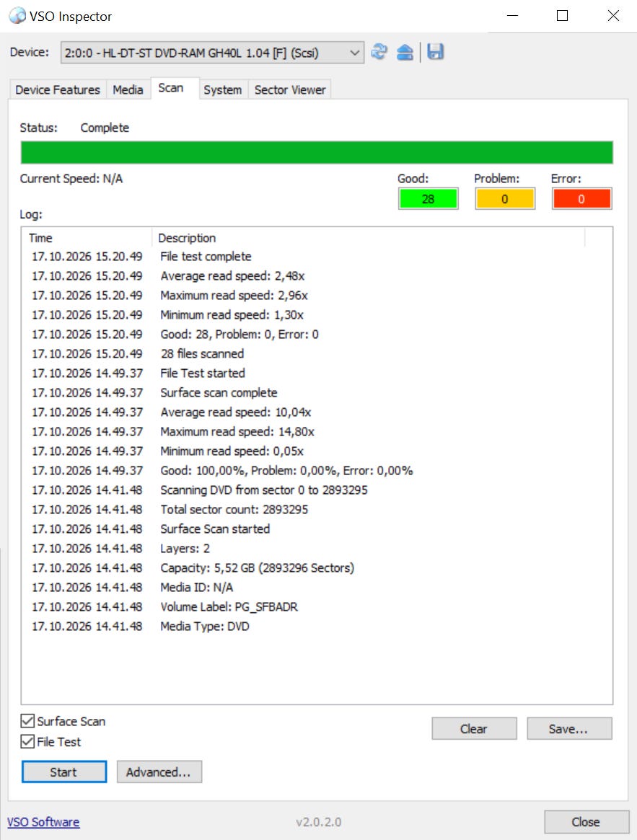
Task: Click the refresh device list icon
Action: pyautogui.click(x=379, y=52)
